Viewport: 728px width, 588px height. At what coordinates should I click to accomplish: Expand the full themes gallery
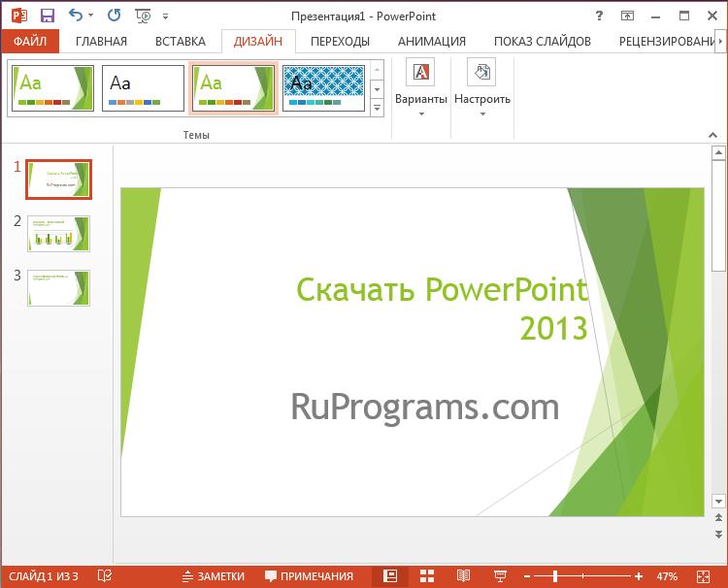click(x=377, y=108)
